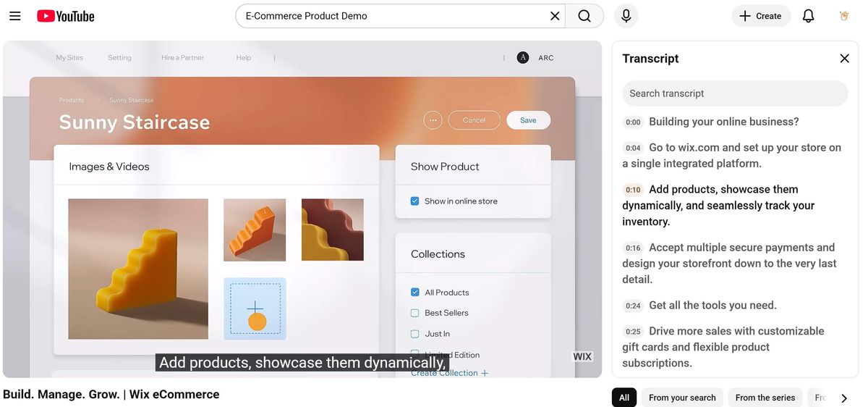Jump to transcript timestamp 0:00
This screenshot has height=407, width=868.
pos(633,122)
